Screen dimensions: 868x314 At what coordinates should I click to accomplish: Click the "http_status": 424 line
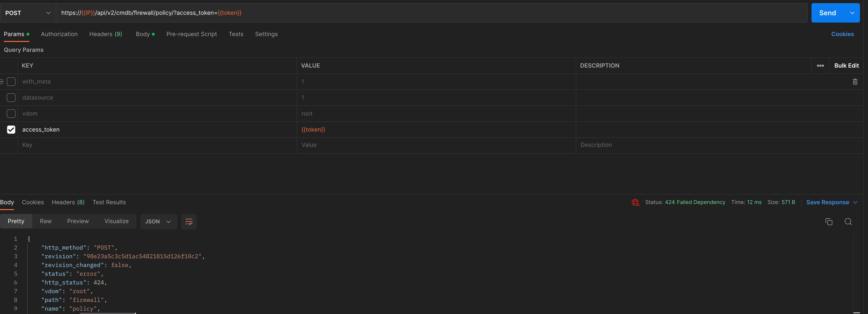point(74,283)
